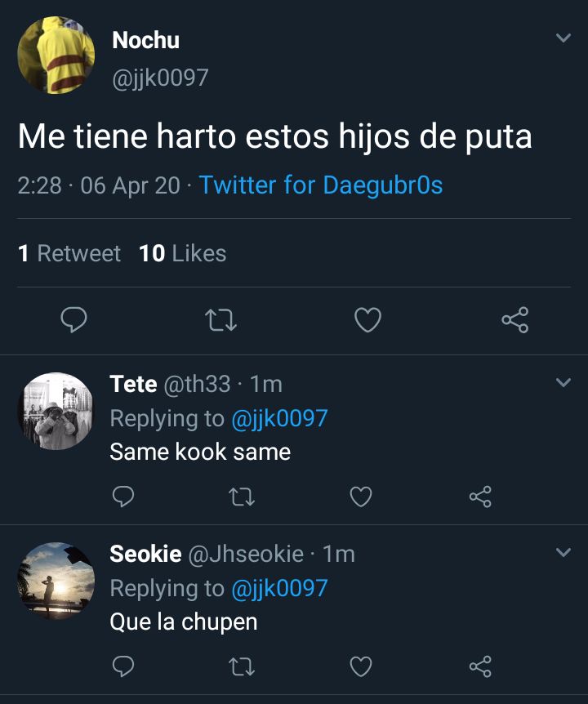Open Nochu's profile picture
Screen dimensions: 588x704
point(56,56)
